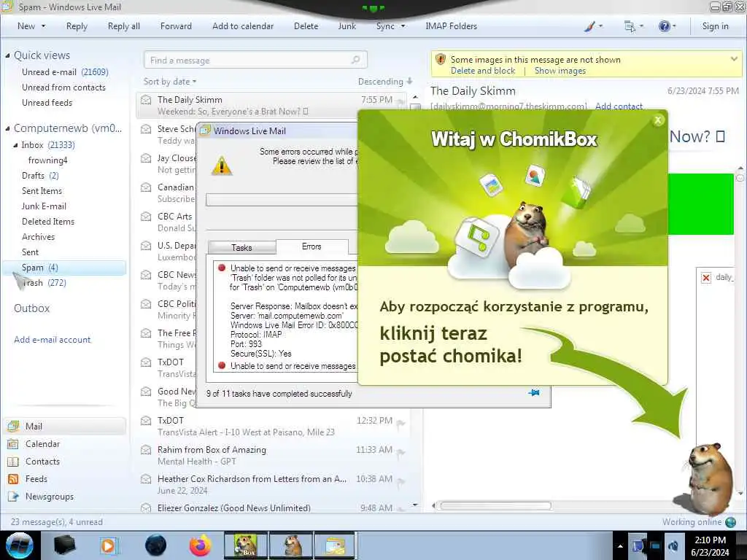The width and height of the screenshot is (747, 560).
Task: Click Sign in
Action: 715,26
